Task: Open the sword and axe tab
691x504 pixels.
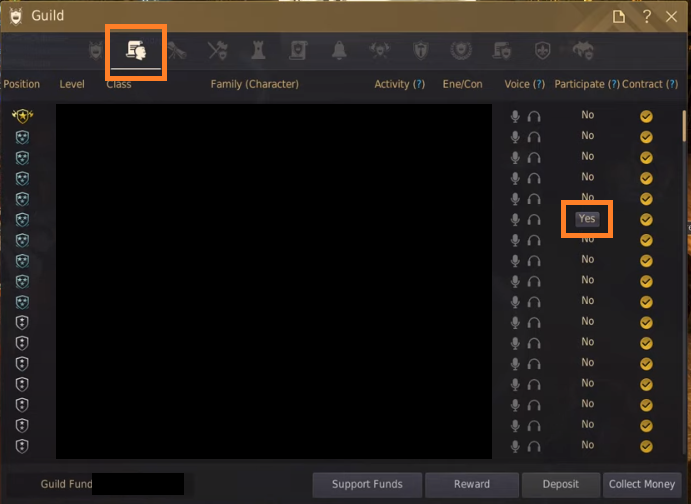Action: coord(217,51)
